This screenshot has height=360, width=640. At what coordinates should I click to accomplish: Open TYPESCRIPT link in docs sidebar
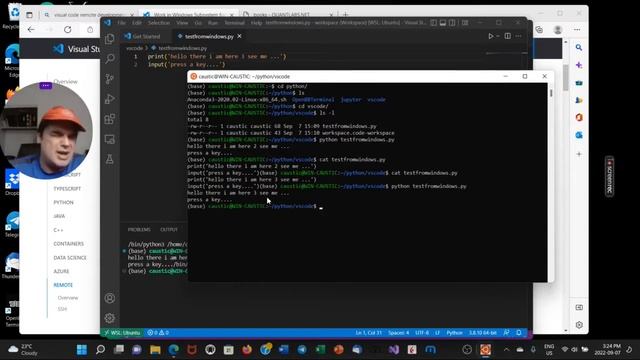(67, 189)
